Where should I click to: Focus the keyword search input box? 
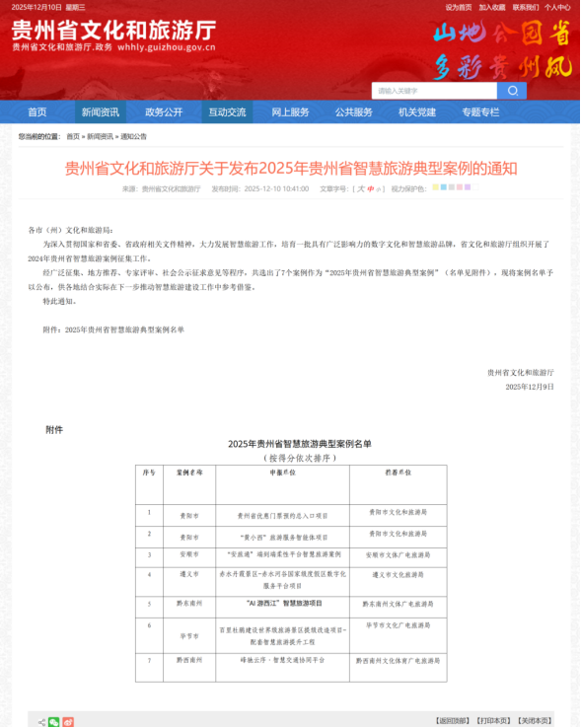pyautogui.click(x=434, y=91)
